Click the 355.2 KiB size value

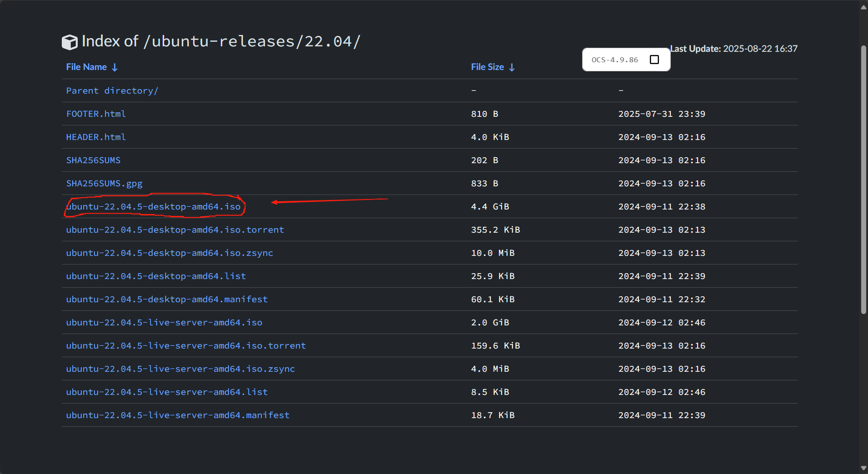(495, 230)
